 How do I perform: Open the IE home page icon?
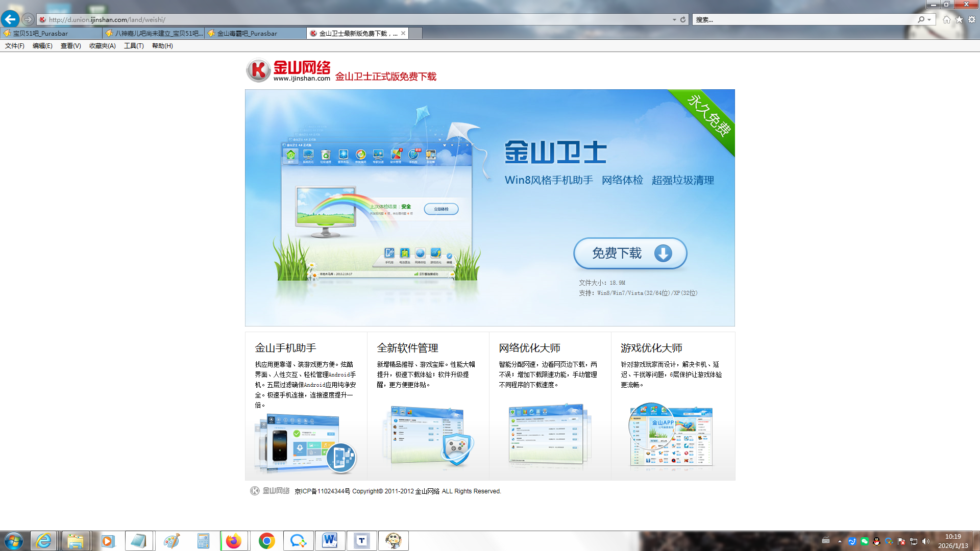pyautogui.click(x=947, y=19)
